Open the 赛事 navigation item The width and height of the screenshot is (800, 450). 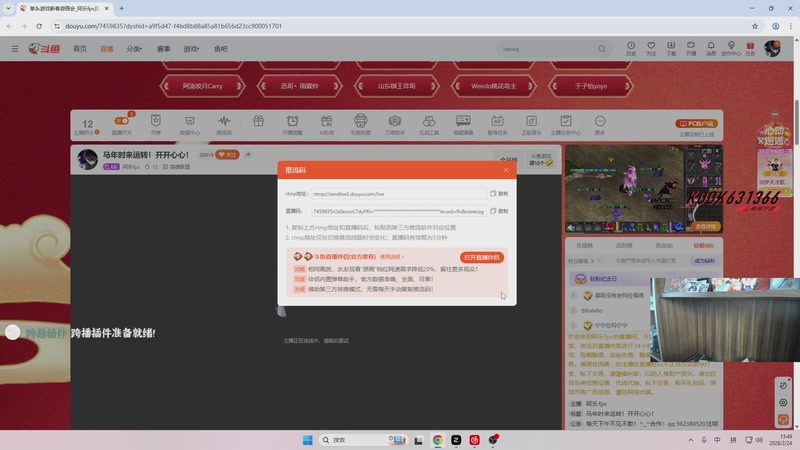163,49
